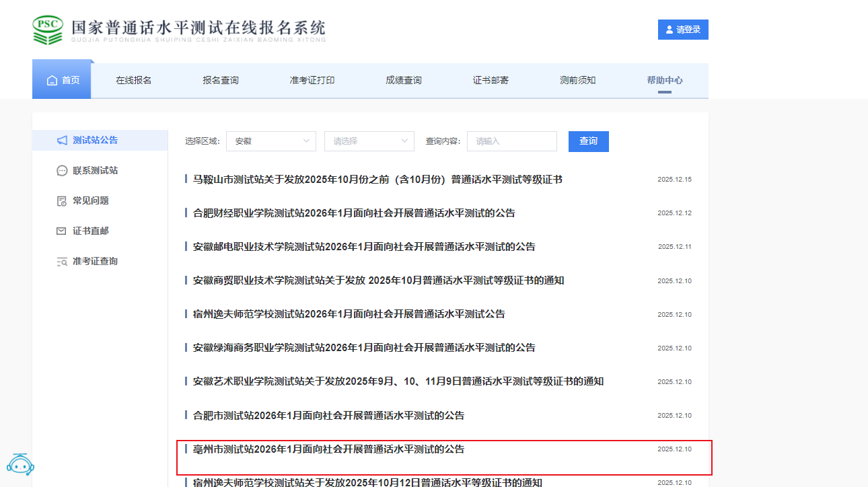Click the document icon for 常见问题
868x487 pixels.
pyautogui.click(x=62, y=201)
